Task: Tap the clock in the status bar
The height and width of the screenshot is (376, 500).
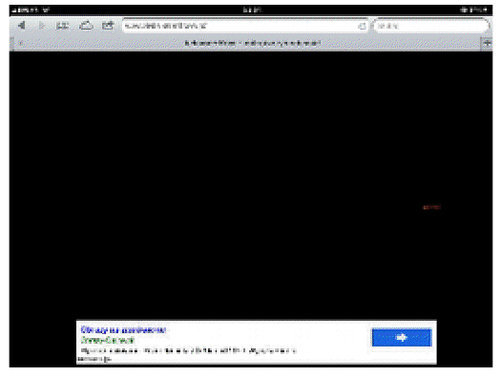Action: point(252,10)
